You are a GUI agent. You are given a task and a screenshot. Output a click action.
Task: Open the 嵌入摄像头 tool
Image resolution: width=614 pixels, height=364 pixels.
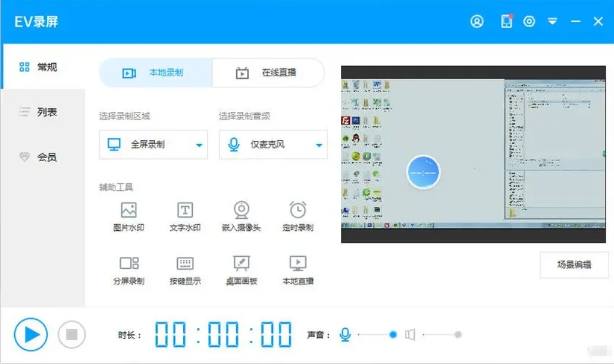click(241, 217)
